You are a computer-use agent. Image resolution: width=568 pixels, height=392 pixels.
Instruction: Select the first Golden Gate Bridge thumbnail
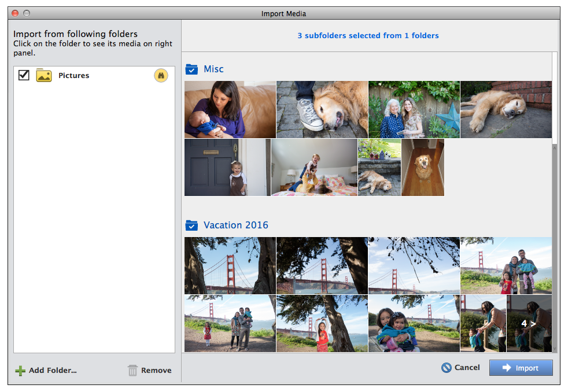[x=230, y=265]
